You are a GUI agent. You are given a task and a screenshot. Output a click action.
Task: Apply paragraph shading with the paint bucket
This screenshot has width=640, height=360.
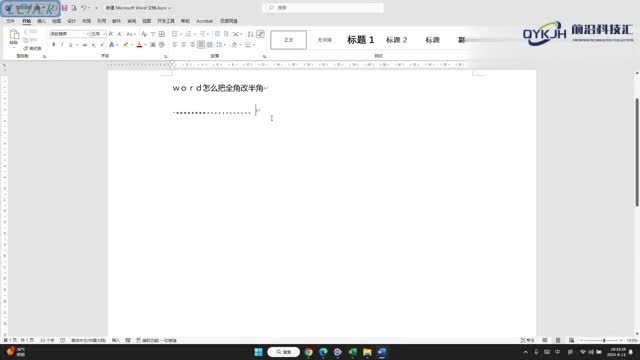click(234, 45)
